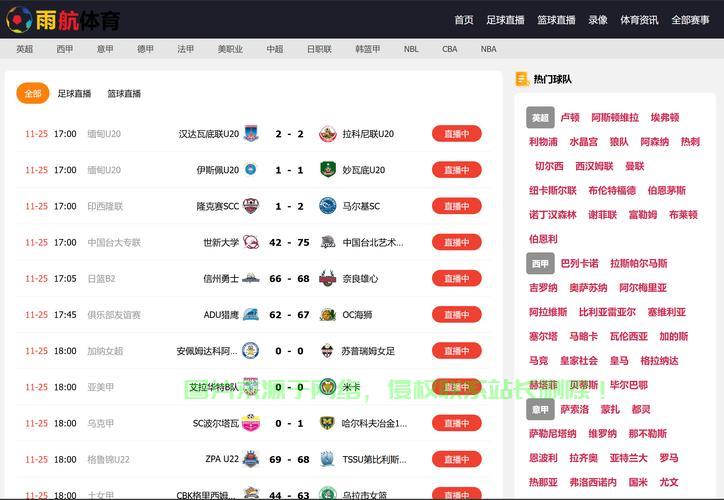Click the 妙瓦底U20 team badge
The height and width of the screenshot is (500, 724).
(x=328, y=170)
